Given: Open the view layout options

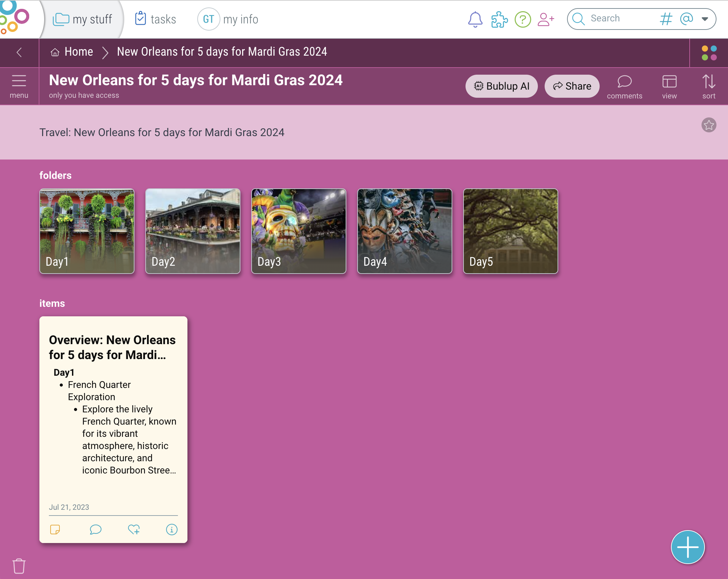Looking at the screenshot, I should click(x=669, y=86).
